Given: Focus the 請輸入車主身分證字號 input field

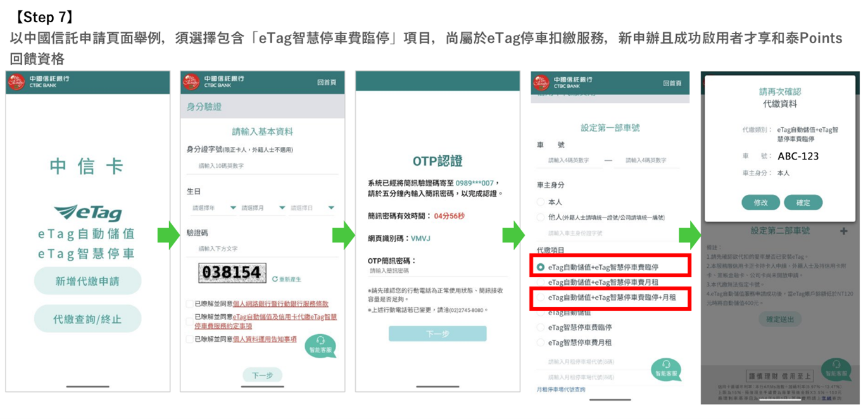Looking at the screenshot, I should [608, 234].
